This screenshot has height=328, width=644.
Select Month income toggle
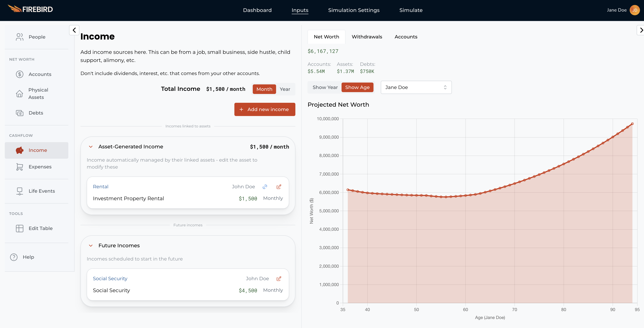(x=264, y=89)
